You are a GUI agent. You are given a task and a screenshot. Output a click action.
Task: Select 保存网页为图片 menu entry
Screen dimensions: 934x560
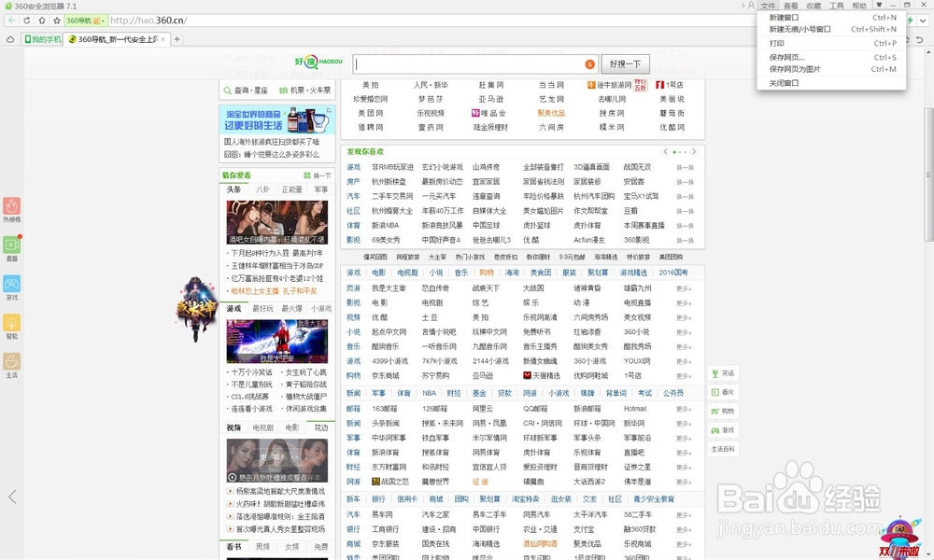click(831, 68)
